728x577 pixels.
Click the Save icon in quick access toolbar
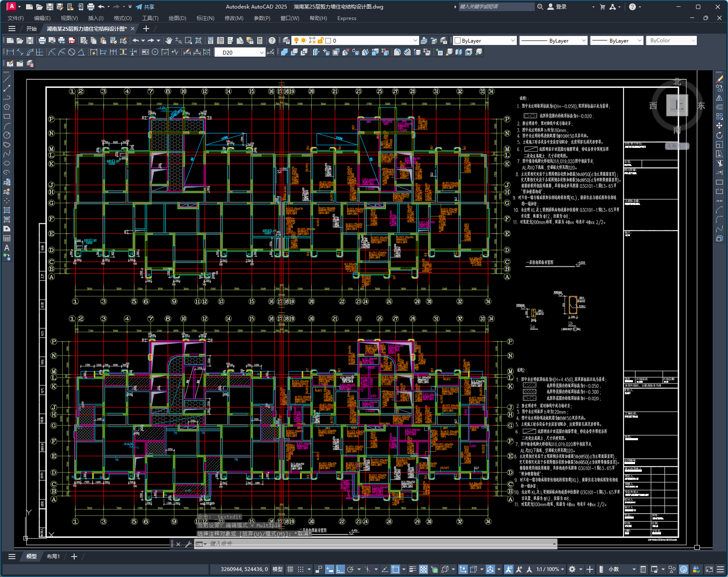click(x=49, y=7)
